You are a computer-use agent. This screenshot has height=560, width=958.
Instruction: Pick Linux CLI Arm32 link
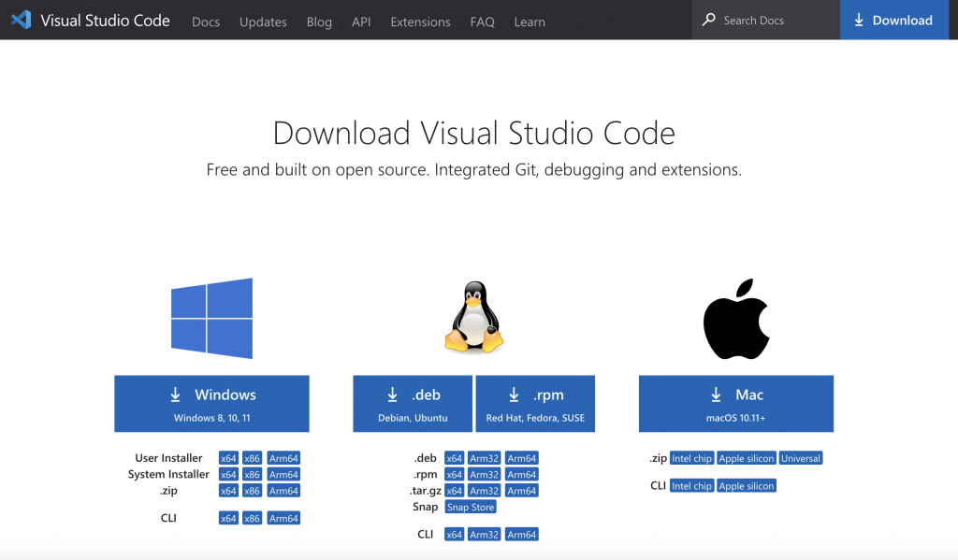(x=485, y=535)
